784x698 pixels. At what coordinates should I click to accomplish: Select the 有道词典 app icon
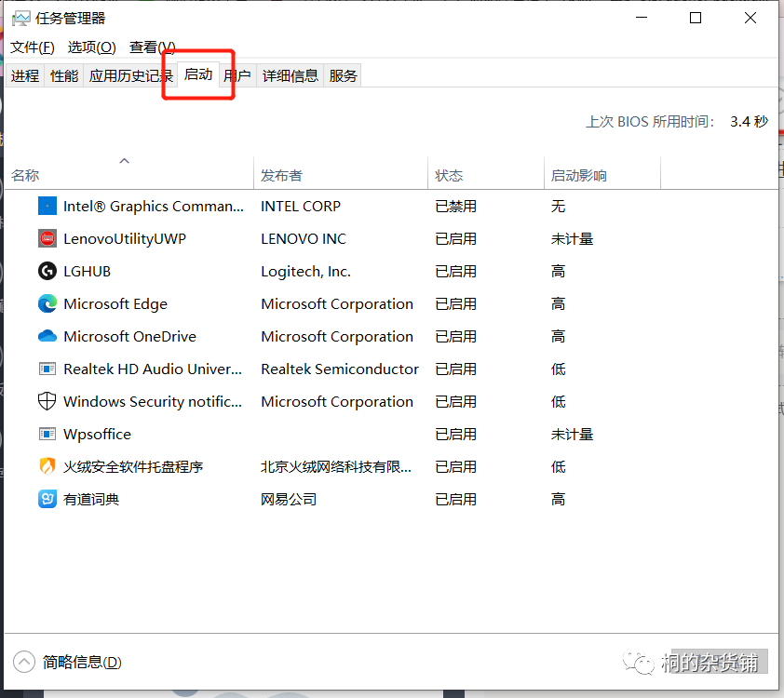tap(47, 500)
